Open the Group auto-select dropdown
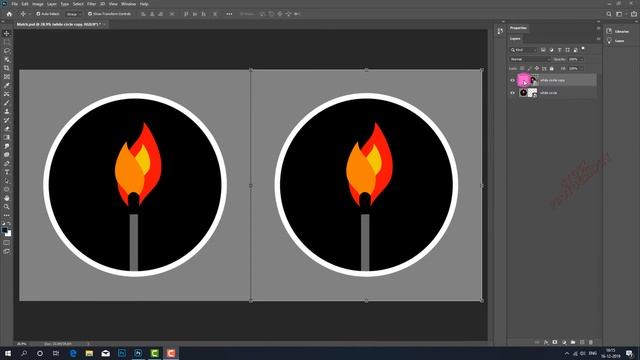This screenshot has height=360, width=640. (74, 14)
